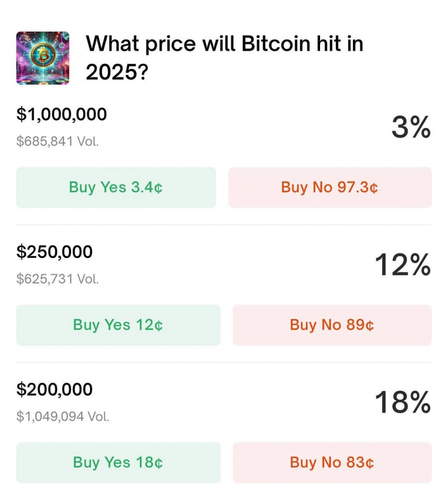Click the 12% probability figure

point(403,264)
